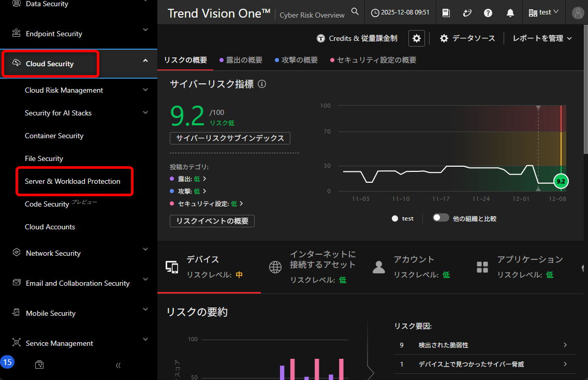The width and height of the screenshot is (588, 380).
Task: Open 検出された脆弱性 risk factor row
Action: coord(484,345)
